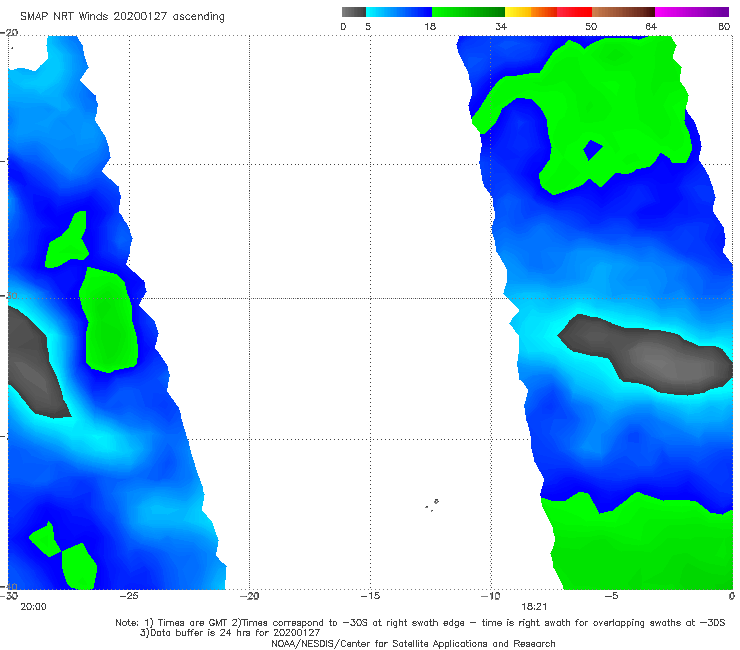Click the gray segment of the wind color bar

(354, 12)
